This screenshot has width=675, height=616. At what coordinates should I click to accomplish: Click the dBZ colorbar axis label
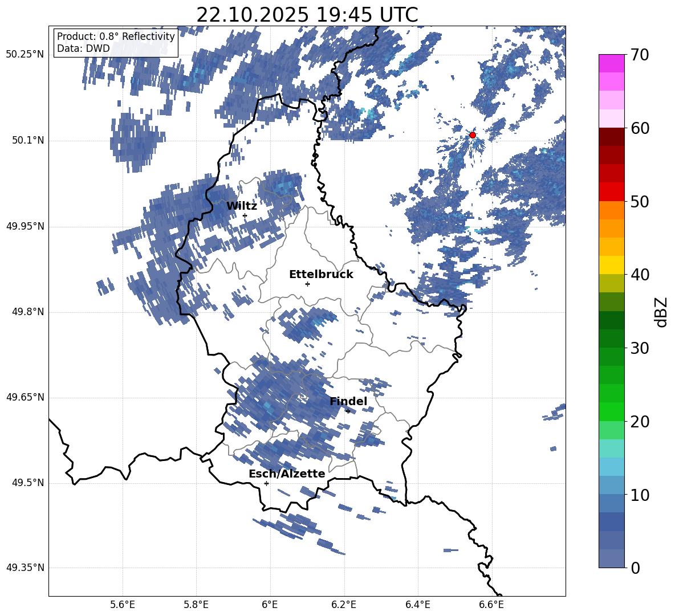(662, 312)
